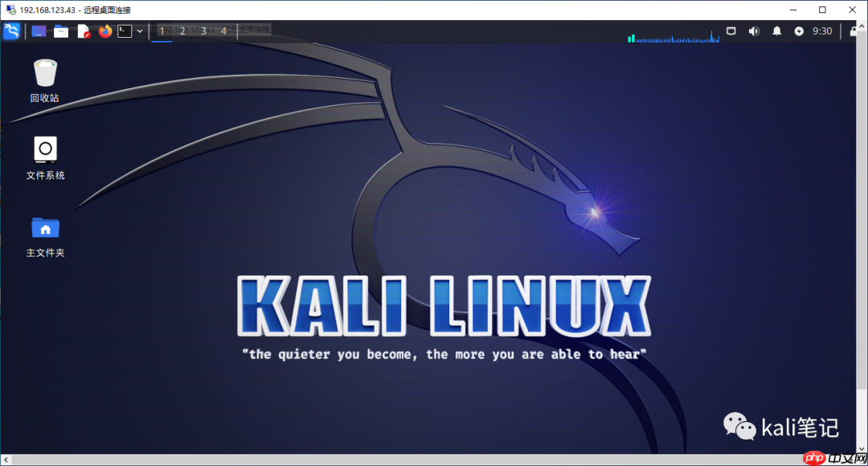Switch to workspace 3 in the workspace switcher
This screenshot has width=868, height=466.
(203, 31)
